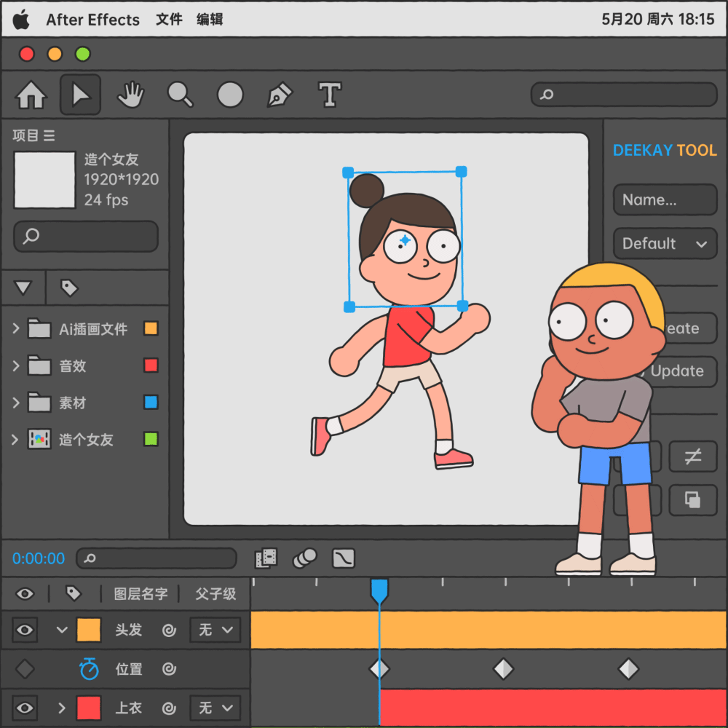Click the anchor point on the head
Image resolution: width=728 pixels, height=728 pixels.
405,240
